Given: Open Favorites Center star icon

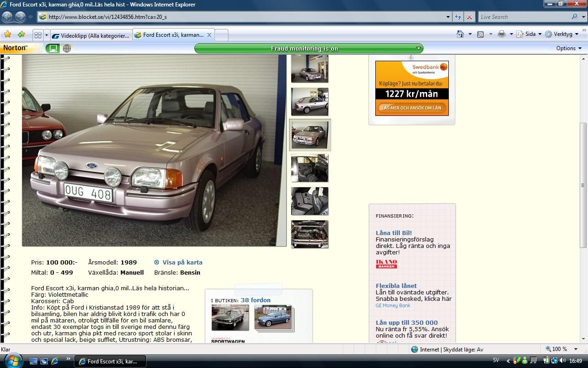Looking at the screenshot, I should coord(7,34).
